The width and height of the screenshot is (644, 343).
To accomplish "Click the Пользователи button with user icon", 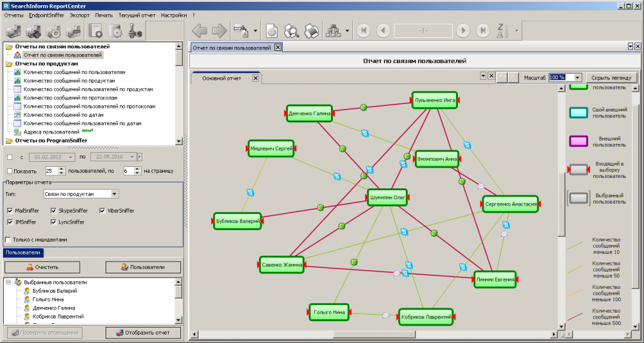I will (143, 267).
